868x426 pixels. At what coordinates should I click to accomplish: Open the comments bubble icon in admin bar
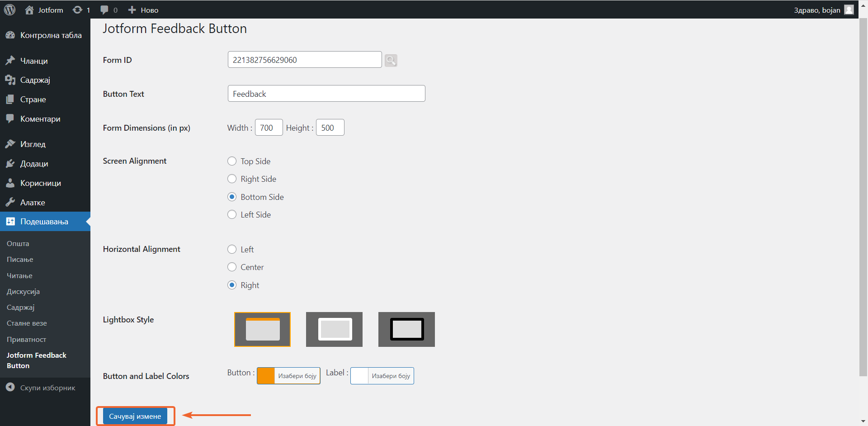104,10
